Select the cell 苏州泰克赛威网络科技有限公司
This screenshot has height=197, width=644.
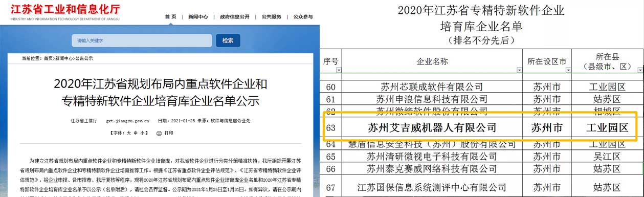click(x=432, y=168)
